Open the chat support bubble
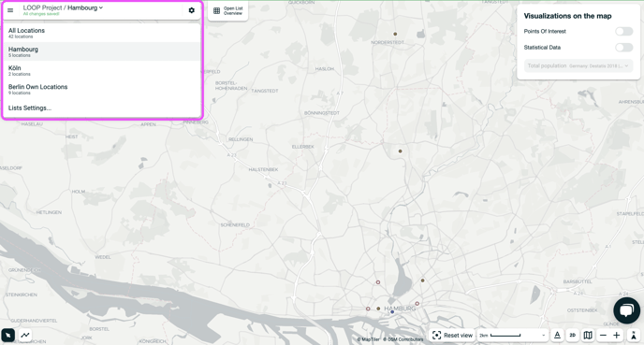This screenshot has height=345, width=644. pos(626,310)
